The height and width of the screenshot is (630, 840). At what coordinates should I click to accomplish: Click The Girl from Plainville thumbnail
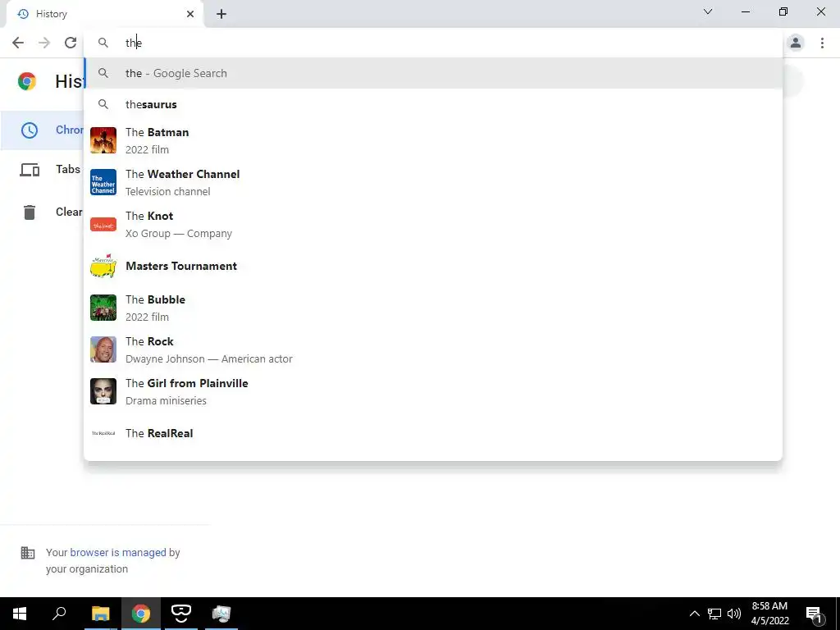pos(103,391)
